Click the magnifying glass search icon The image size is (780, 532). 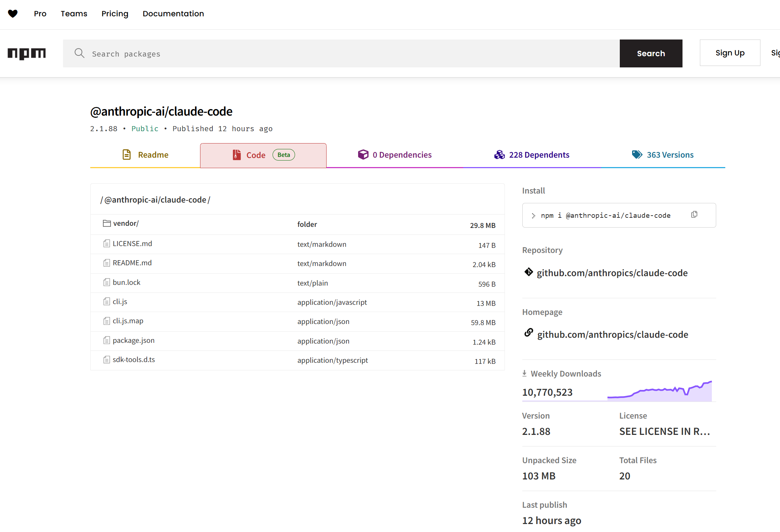[79, 53]
